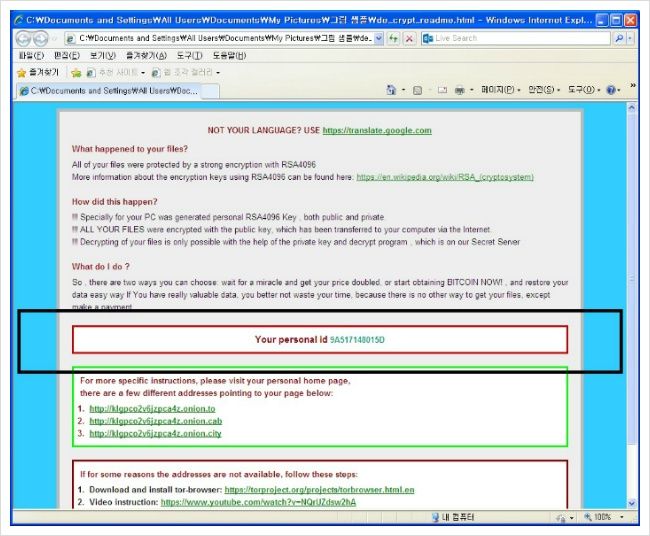Open the 도구(T) menu in menu bar
650x536 pixels.
(x=189, y=56)
